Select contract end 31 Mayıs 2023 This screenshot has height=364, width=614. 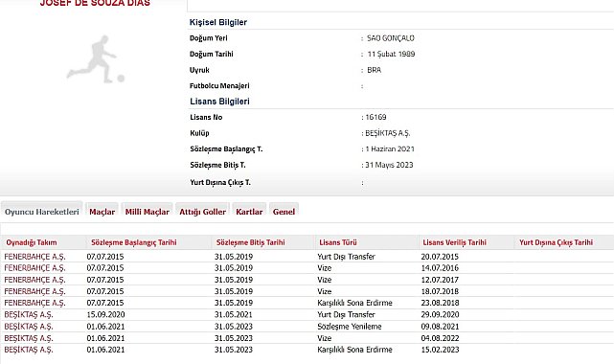point(389,165)
